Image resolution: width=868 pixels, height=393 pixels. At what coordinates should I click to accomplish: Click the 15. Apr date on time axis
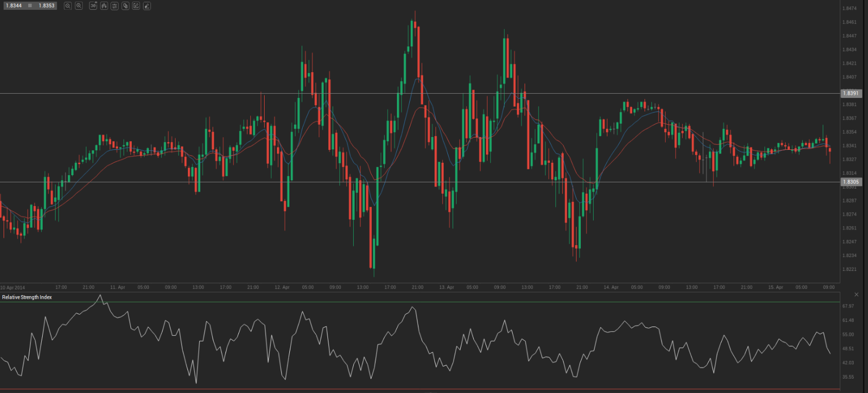775,287
